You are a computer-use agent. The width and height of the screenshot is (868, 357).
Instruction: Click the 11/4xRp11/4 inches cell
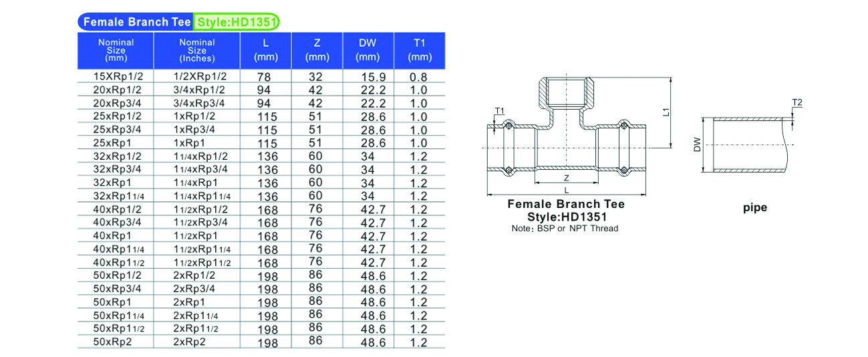[x=202, y=195]
